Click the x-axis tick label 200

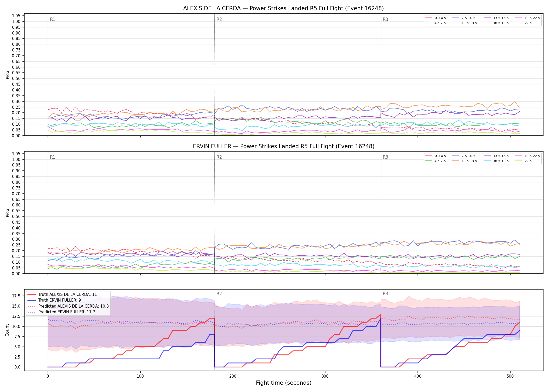click(233, 376)
